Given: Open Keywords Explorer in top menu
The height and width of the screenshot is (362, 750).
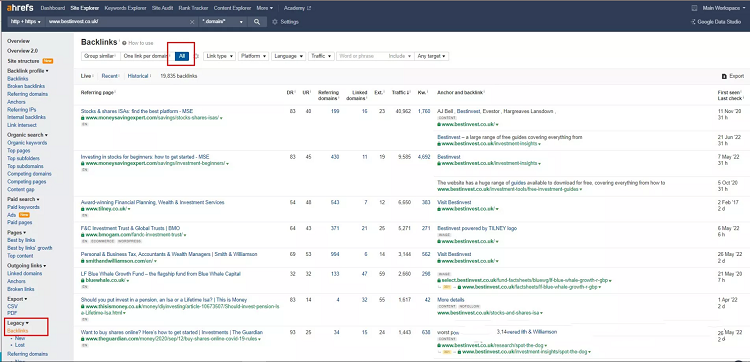Looking at the screenshot, I should point(126,8).
